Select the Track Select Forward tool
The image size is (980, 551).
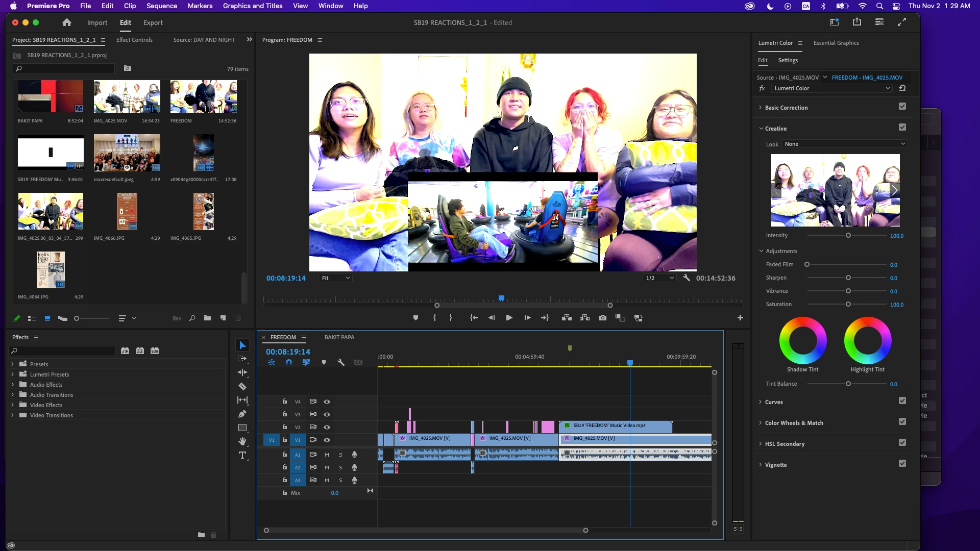pyautogui.click(x=242, y=359)
